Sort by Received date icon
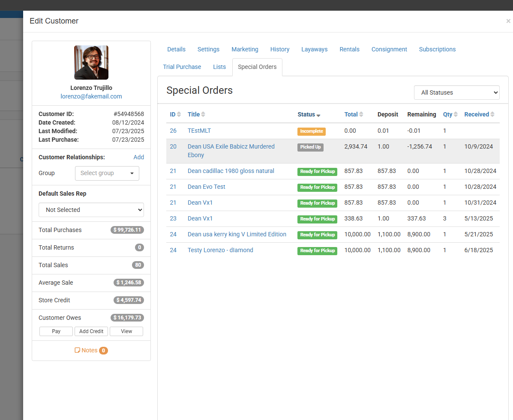The height and width of the screenshot is (420, 513). pos(492,114)
